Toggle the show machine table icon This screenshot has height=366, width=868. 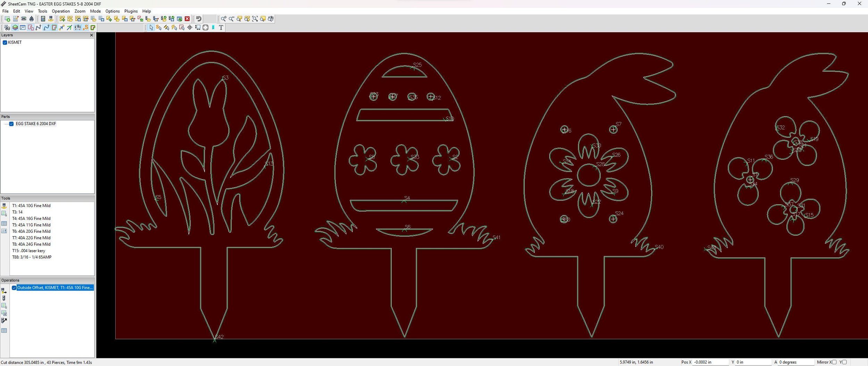click(x=77, y=27)
